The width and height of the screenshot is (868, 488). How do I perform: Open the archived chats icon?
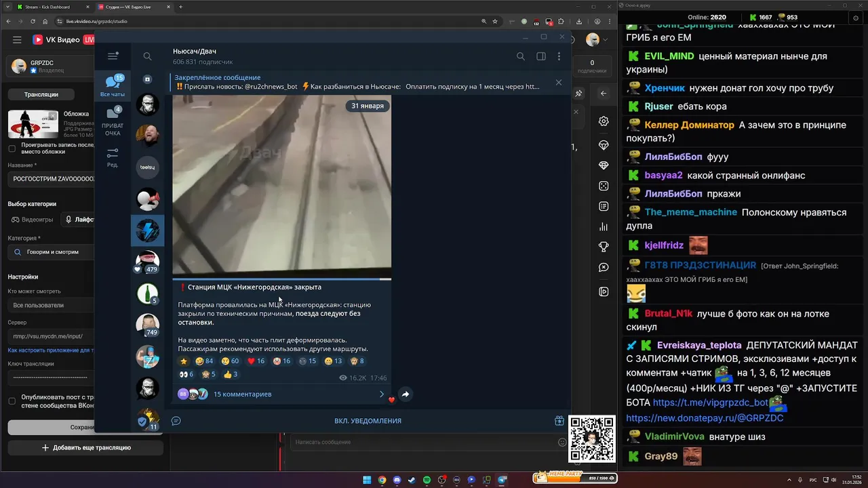[x=147, y=79]
